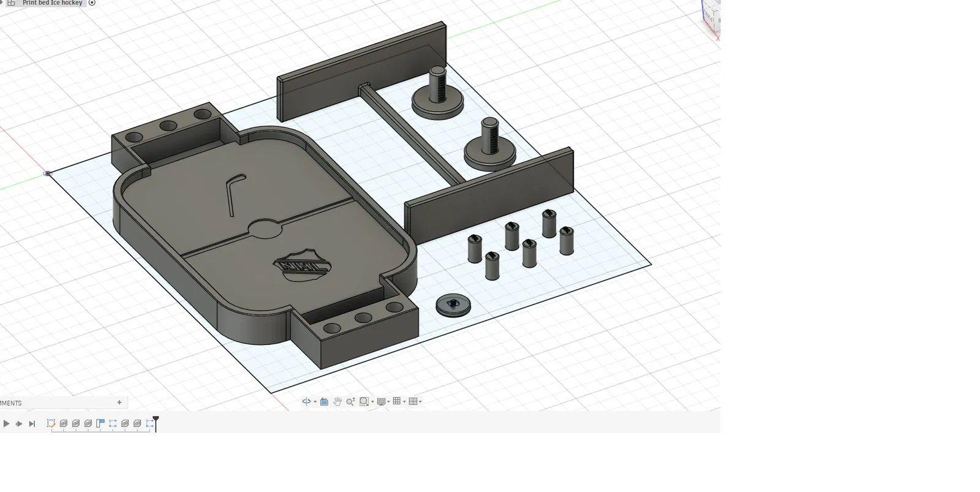
Task: Click the Viewports layout icon
Action: [x=413, y=401]
